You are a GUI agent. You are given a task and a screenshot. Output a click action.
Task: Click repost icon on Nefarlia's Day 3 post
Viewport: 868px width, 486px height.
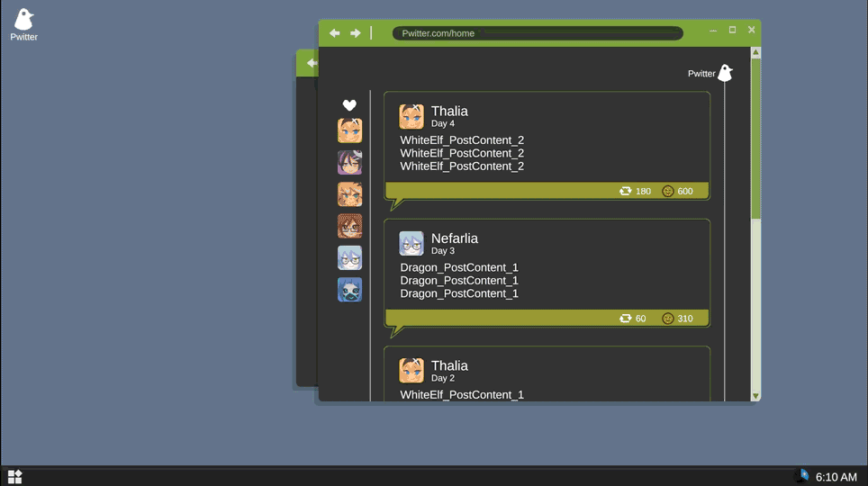pyautogui.click(x=625, y=319)
